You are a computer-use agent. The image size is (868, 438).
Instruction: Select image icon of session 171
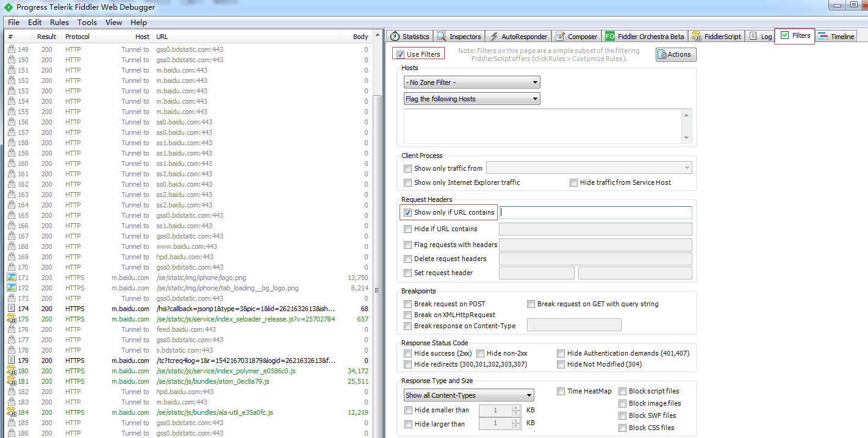tap(12, 278)
